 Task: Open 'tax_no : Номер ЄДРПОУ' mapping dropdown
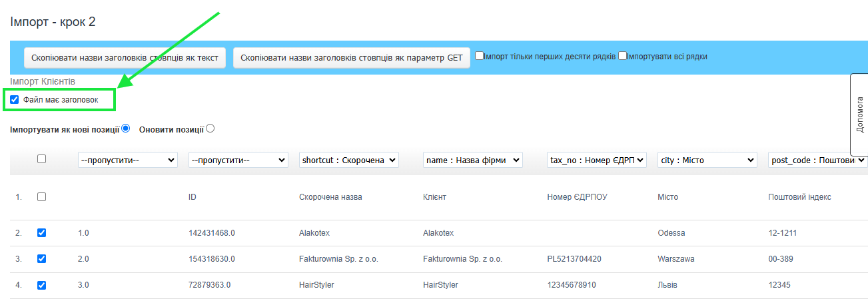(596, 160)
